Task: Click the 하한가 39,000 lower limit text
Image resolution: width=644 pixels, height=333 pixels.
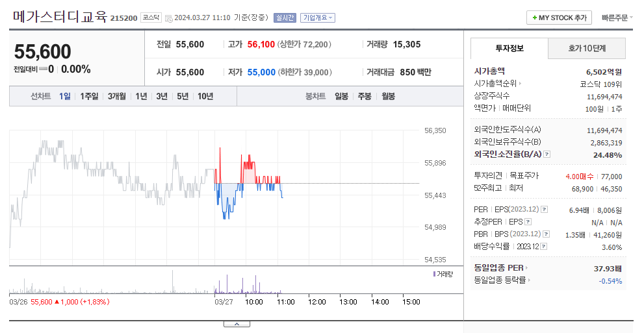Action: coord(305,72)
